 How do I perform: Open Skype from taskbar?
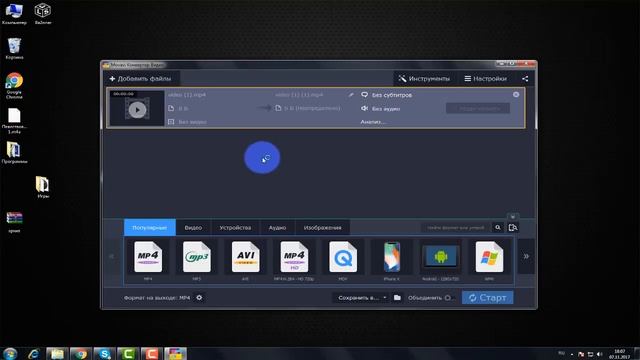coord(104,353)
